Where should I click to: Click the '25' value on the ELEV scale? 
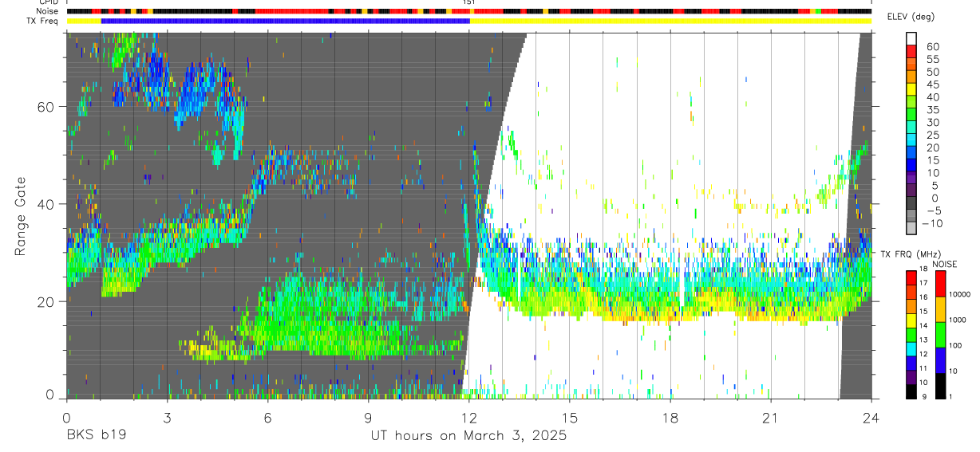pyautogui.click(x=933, y=136)
